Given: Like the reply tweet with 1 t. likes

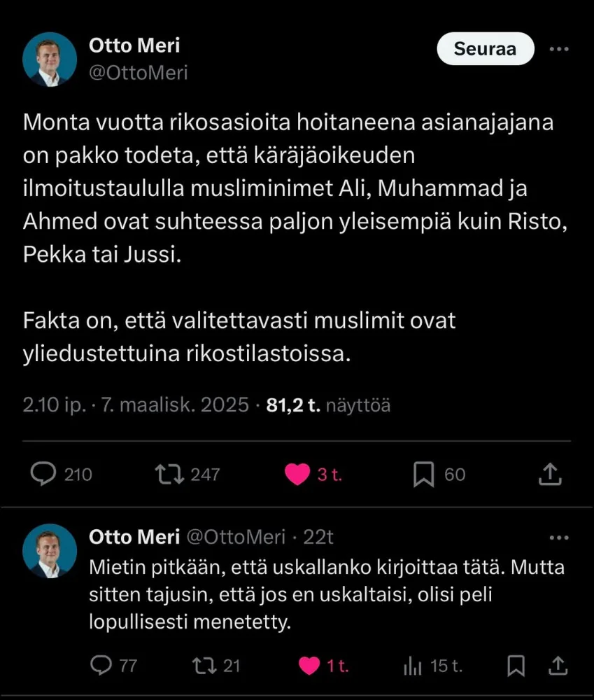Looking at the screenshot, I should 309,665.
